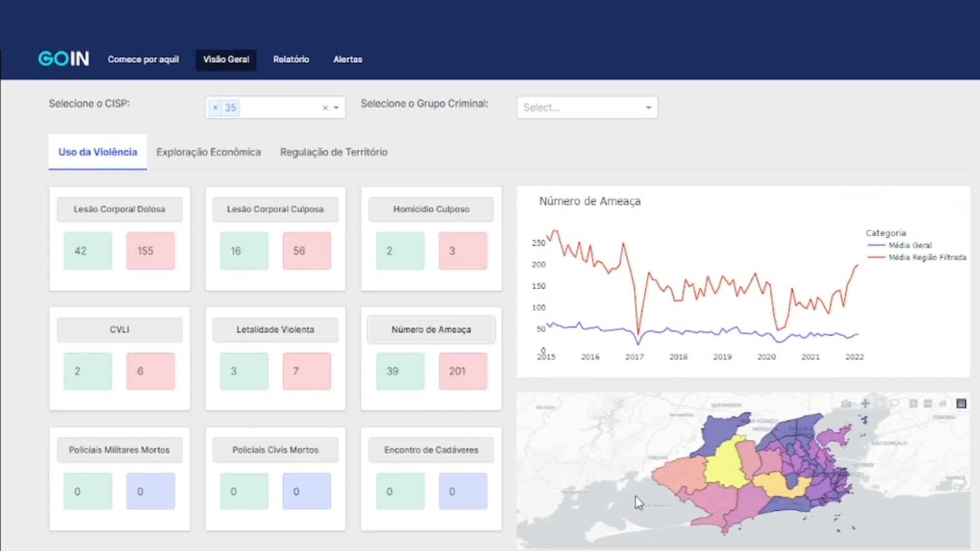Expand the CISP dropdown arrow
This screenshot has width=980, height=551.
[x=336, y=108]
